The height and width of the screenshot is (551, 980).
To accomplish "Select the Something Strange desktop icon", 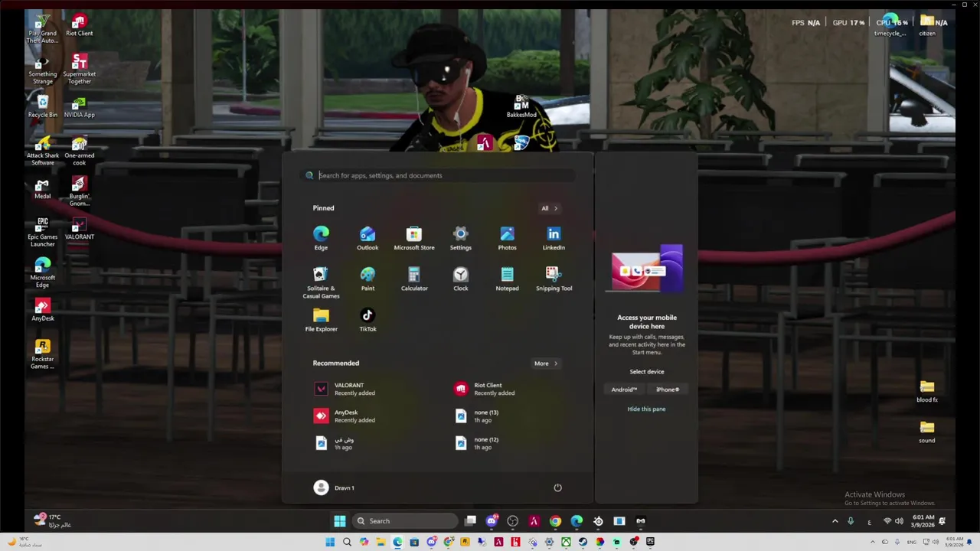I will pyautogui.click(x=43, y=70).
